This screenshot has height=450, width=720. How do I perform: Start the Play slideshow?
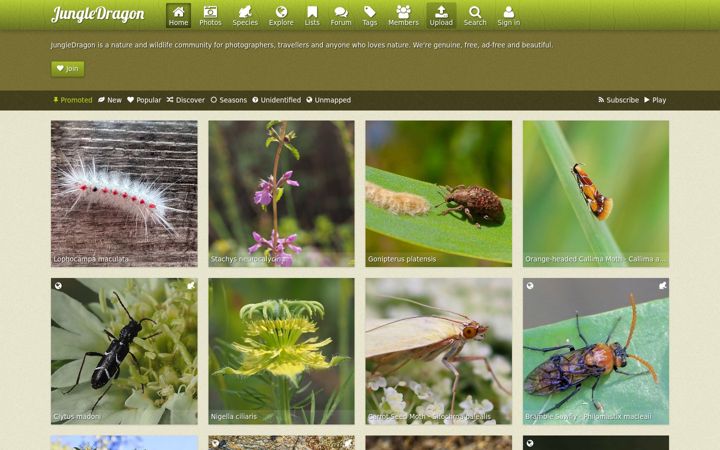click(655, 100)
